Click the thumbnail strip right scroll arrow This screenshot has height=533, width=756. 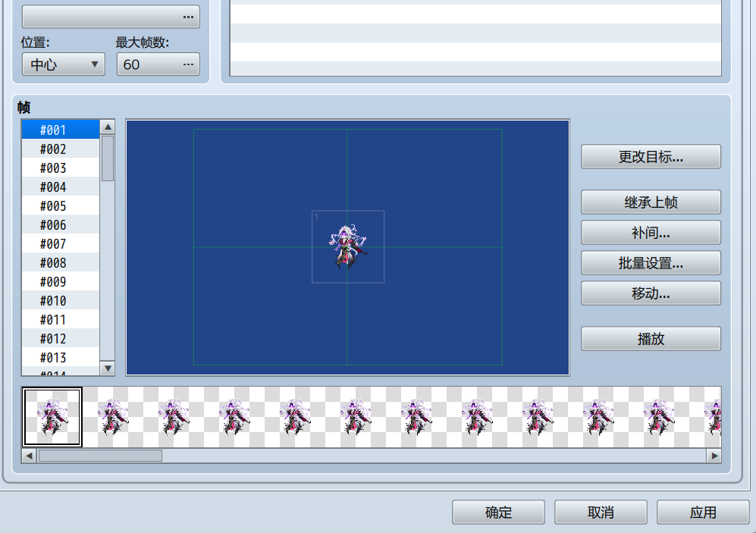click(714, 456)
